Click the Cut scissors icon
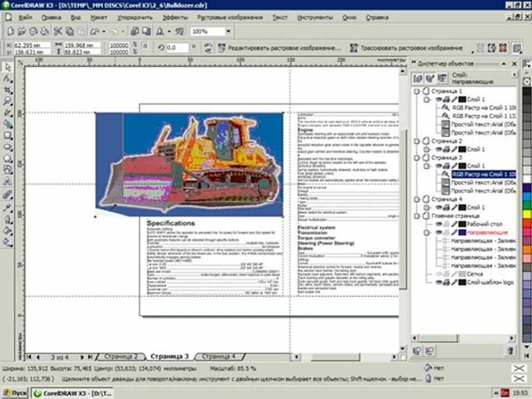 click(x=58, y=32)
